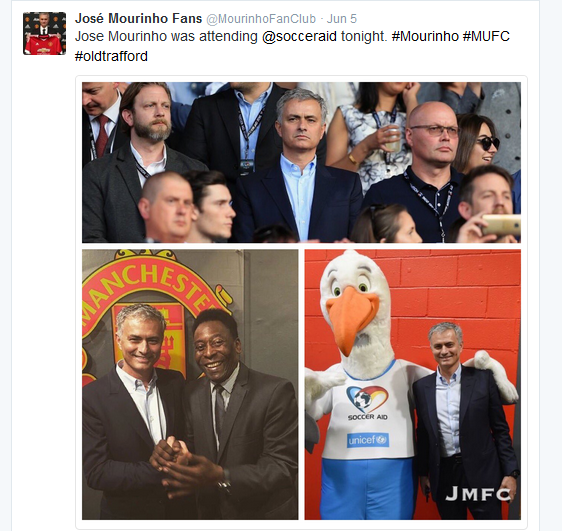Open the Jun 5 tweet timestamp

pos(342,19)
